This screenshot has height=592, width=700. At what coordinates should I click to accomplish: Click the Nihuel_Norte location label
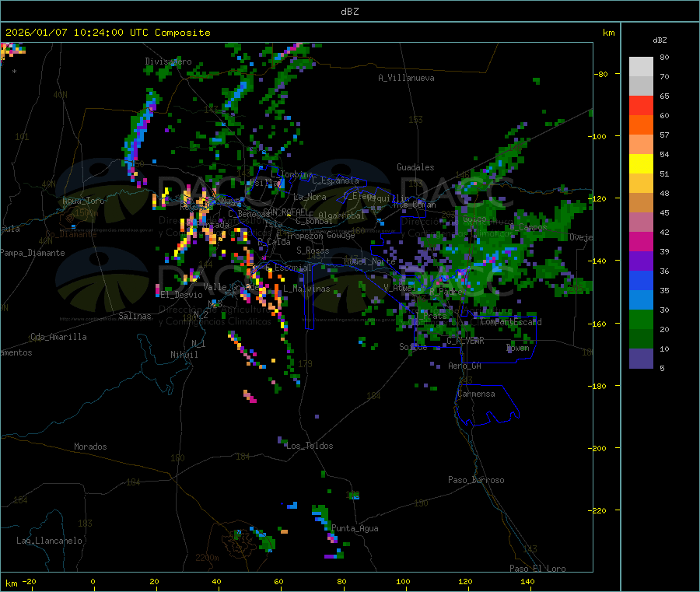point(369,261)
